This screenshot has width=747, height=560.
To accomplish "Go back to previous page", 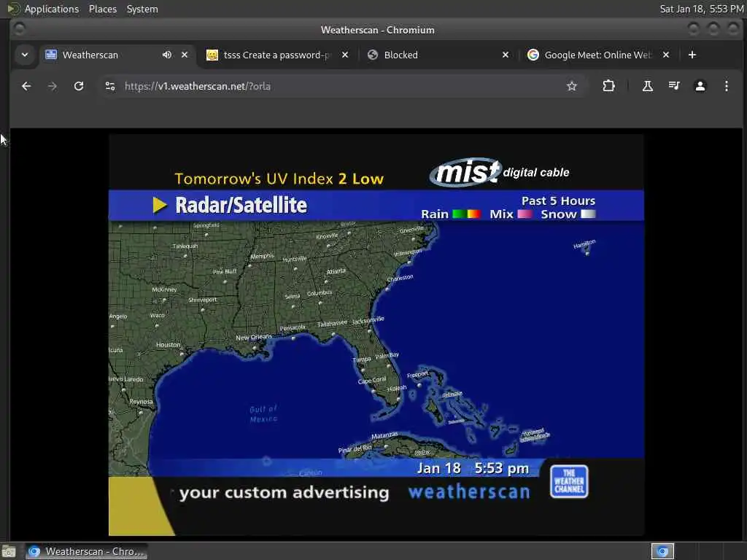I will (26, 86).
